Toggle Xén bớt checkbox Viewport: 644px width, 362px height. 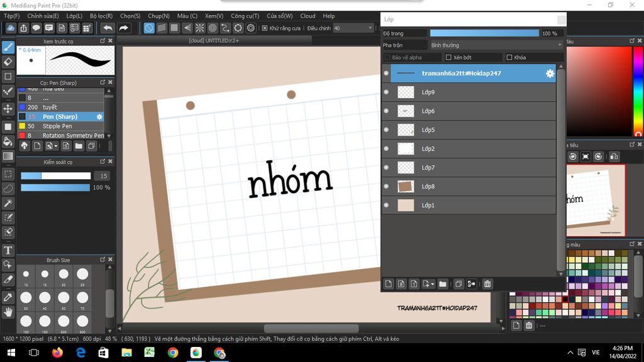(448, 57)
